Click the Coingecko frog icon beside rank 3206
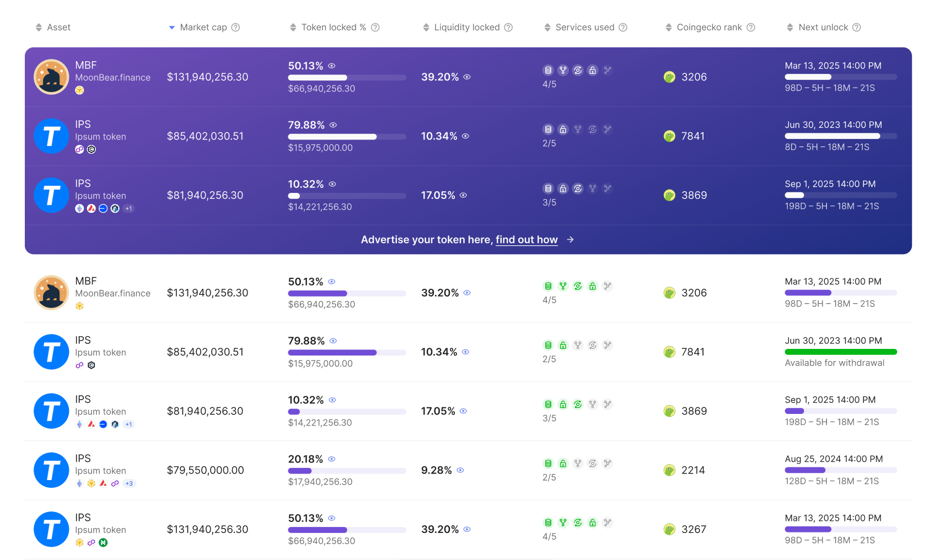 pos(669,293)
